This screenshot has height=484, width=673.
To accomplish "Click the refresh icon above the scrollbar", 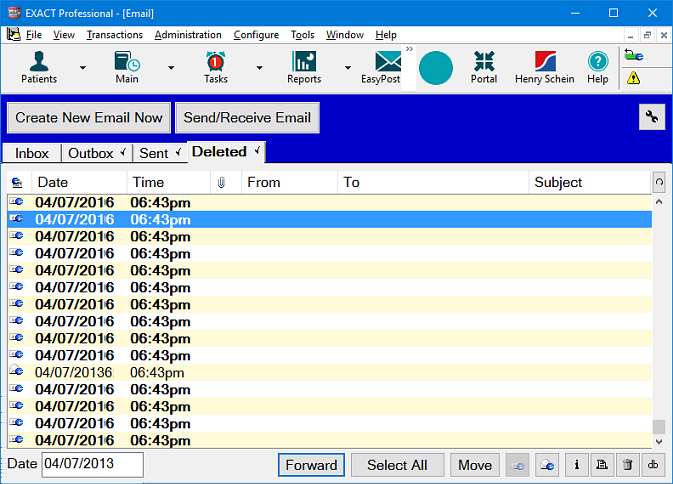I will (x=659, y=182).
